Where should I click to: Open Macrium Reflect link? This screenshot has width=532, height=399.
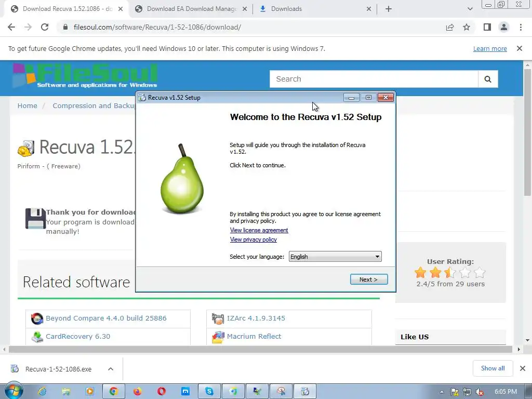coord(254,336)
